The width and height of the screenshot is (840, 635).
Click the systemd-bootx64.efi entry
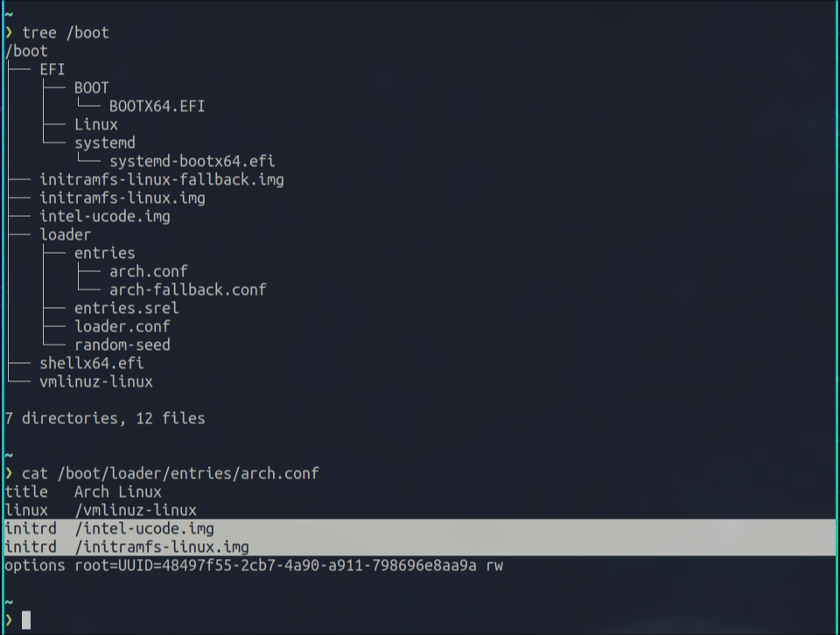click(192, 162)
